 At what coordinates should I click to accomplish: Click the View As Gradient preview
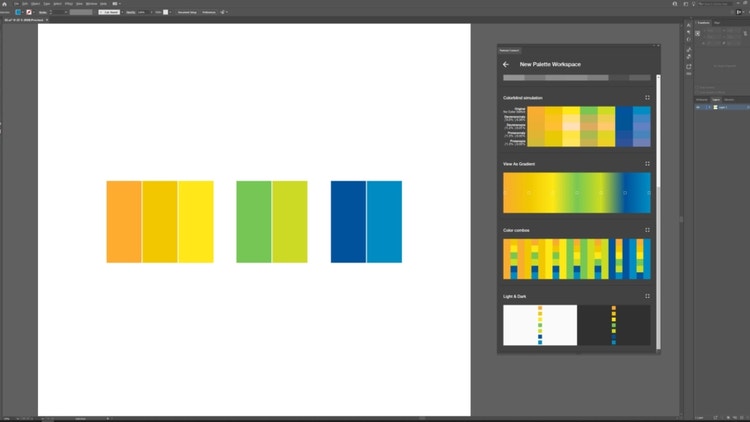[x=577, y=193]
